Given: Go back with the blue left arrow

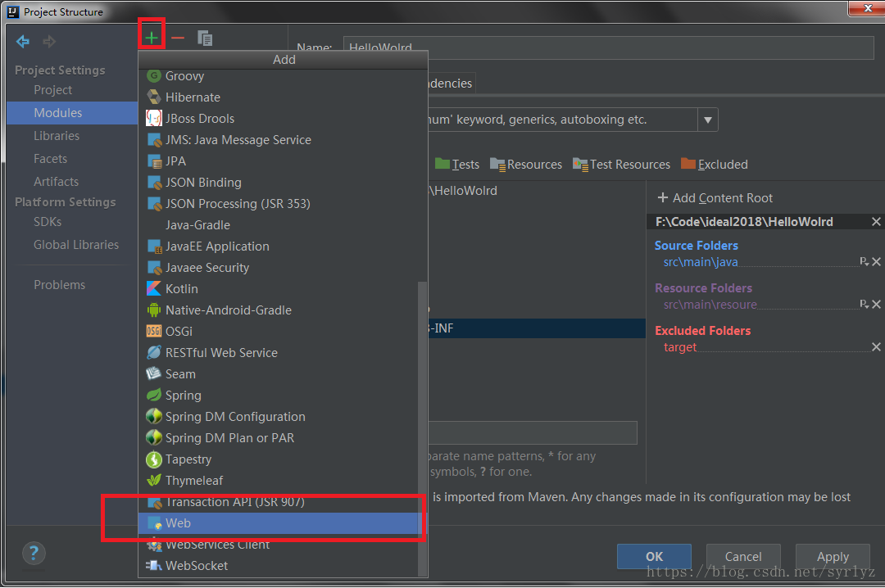Looking at the screenshot, I should 23,41.
